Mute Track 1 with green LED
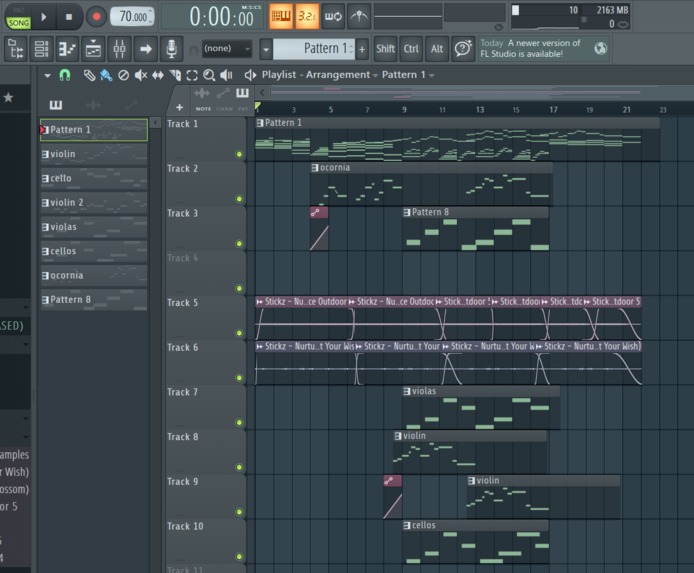Viewport: 694px width, 573px height. 239,154
